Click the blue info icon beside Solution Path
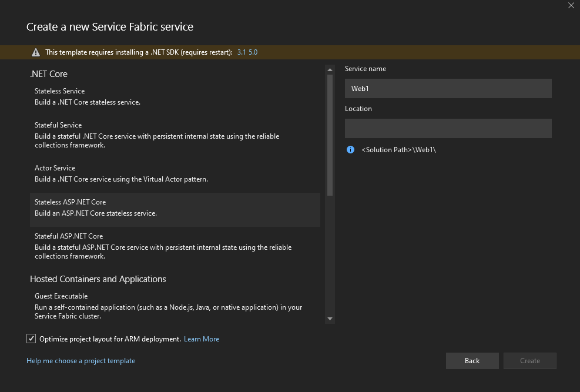Viewport: 580px width, 392px height. click(351, 150)
